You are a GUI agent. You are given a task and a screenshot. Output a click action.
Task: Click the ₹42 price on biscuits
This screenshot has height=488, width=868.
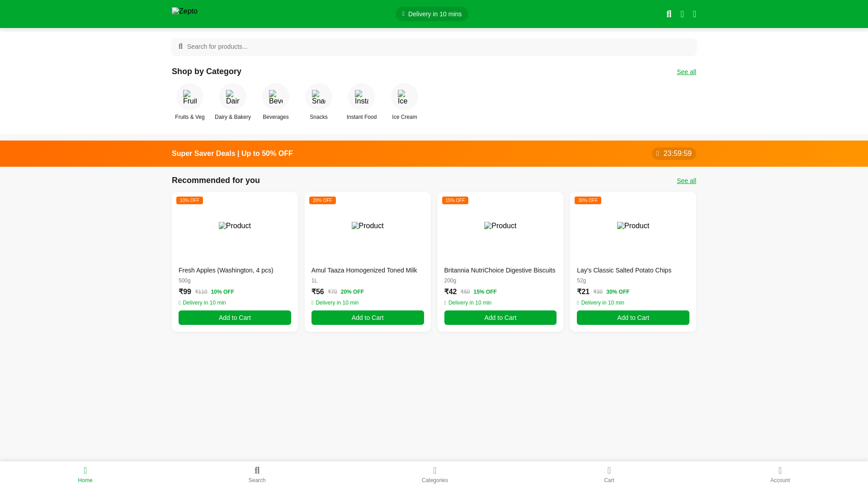pyautogui.click(x=451, y=292)
